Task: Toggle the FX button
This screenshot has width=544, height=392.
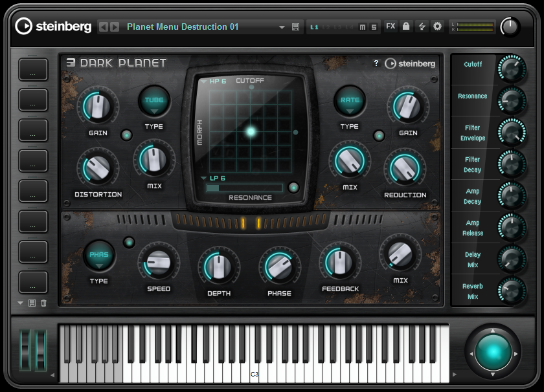Action: click(x=391, y=27)
